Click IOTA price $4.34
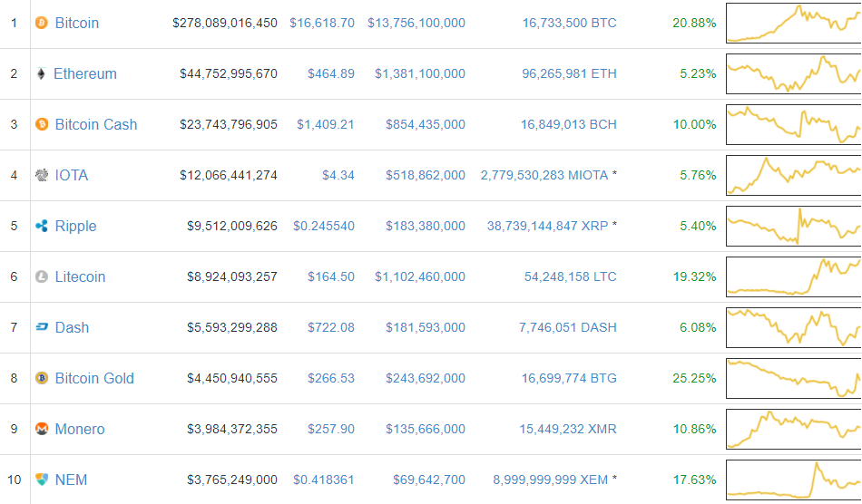 tap(338, 175)
